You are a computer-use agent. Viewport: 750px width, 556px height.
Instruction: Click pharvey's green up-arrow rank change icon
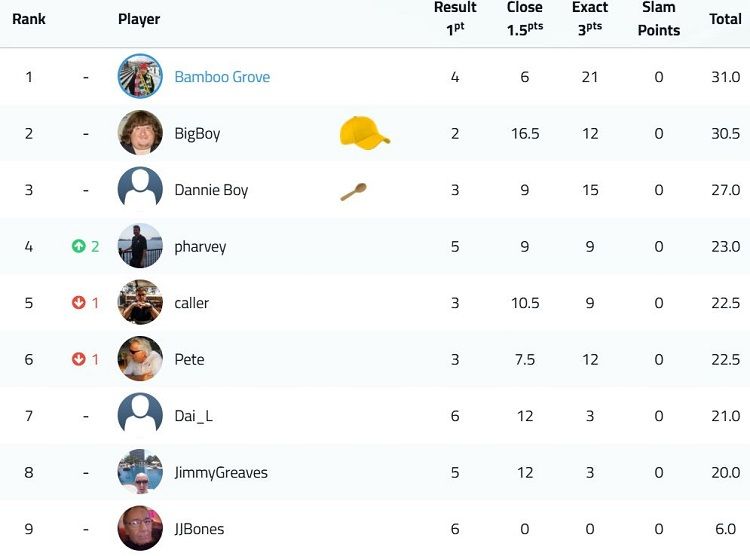(78, 246)
